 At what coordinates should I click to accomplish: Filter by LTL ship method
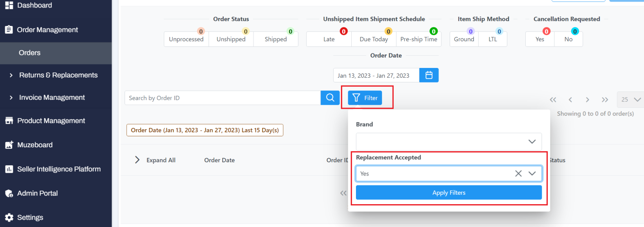(493, 39)
